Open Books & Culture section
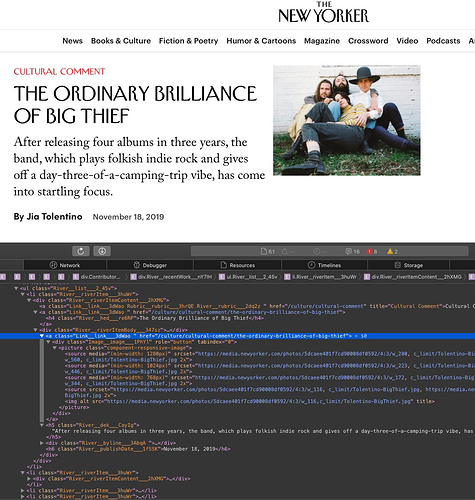This screenshot has width=475, height=500. pyautogui.click(x=121, y=41)
